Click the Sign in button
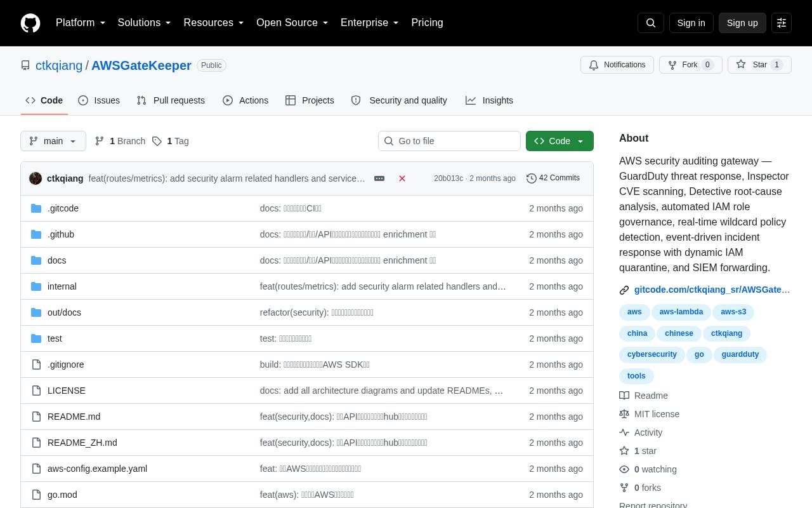This screenshot has width=812, height=508. tap(691, 23)
